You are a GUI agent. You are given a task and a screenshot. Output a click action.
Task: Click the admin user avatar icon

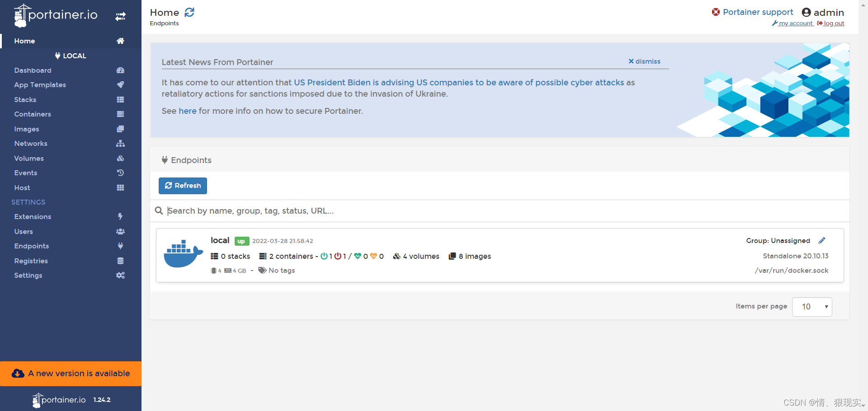806,12
